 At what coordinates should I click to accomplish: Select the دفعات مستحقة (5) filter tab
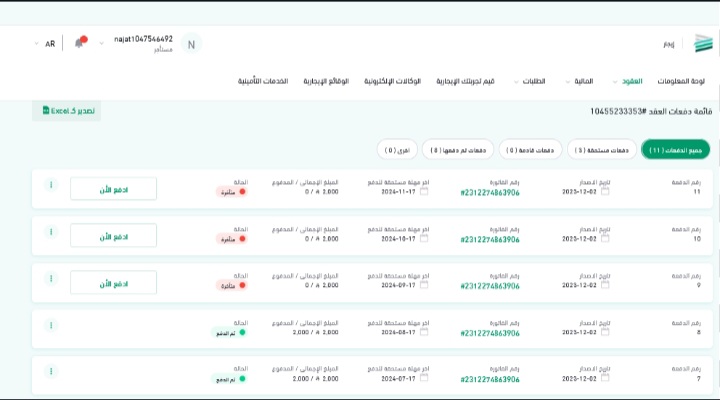pyautogui.click(x=600, y=150)
